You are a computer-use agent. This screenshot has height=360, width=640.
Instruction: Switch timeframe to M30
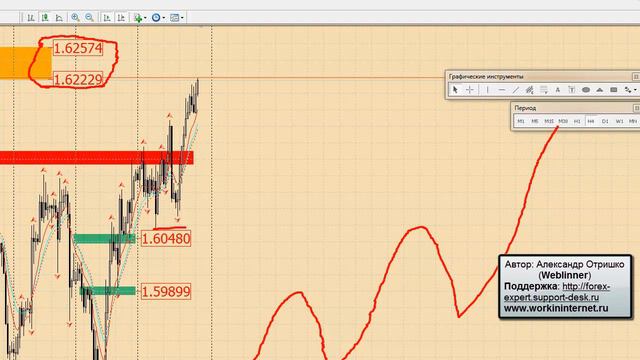563,121
